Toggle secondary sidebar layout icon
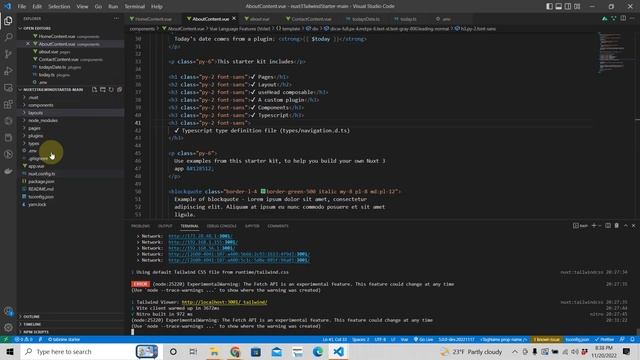Viewport: 640px width, 360px height. (568, 6)
